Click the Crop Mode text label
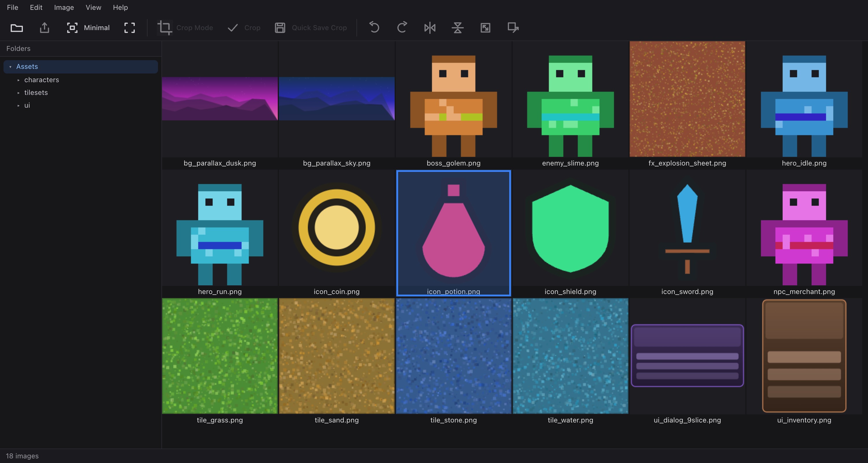 [x=194, y=27]
